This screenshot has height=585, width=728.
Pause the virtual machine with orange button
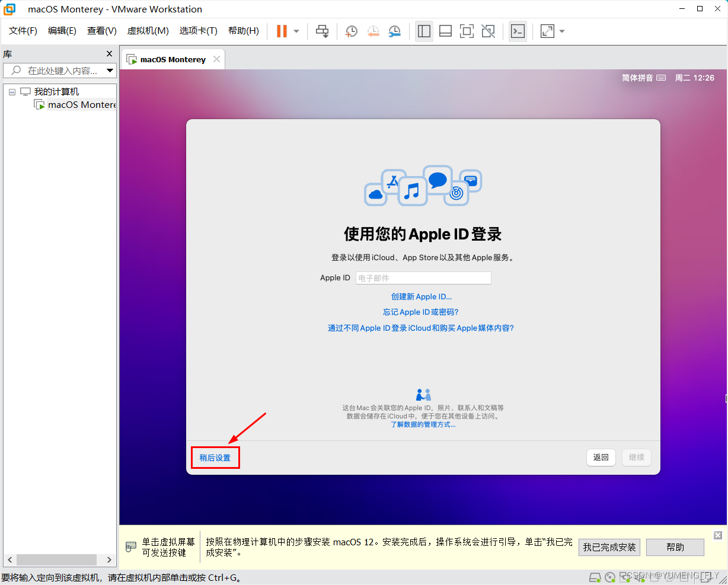pyautogui.click(x=282, y=31)
